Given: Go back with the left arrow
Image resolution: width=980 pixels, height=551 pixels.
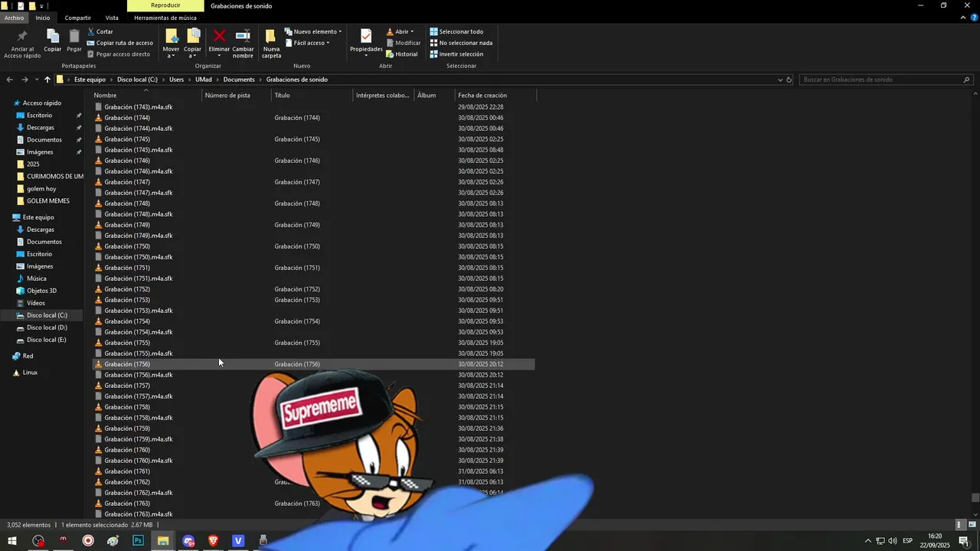Looking at the screenshot, I should click(9, 80).
